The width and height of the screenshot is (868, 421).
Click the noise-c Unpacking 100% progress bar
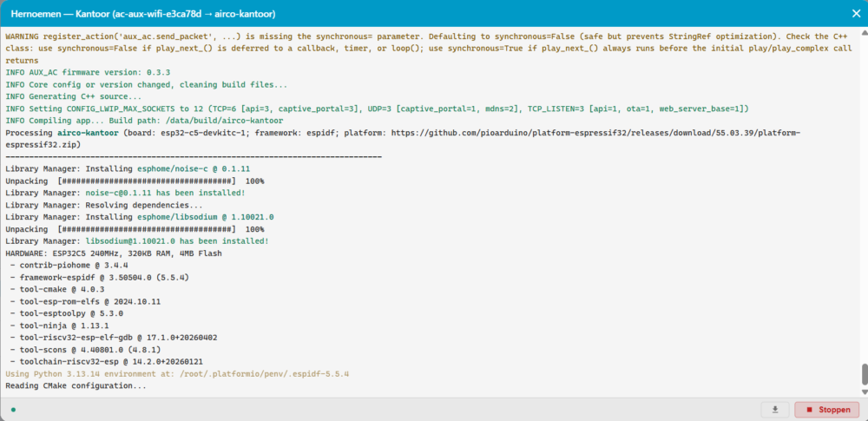pos(135,181)
